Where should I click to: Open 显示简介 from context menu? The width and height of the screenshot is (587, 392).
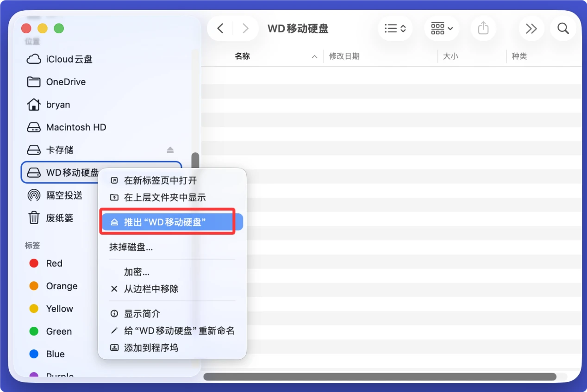point(172,314)
